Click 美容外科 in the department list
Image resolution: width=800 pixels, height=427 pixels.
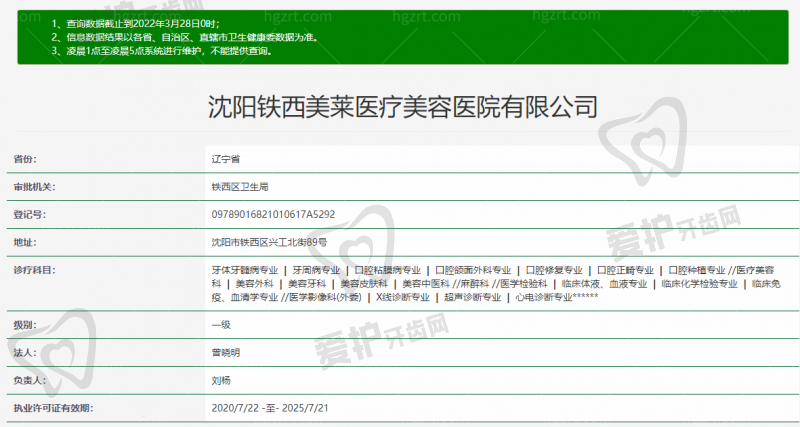254,284
